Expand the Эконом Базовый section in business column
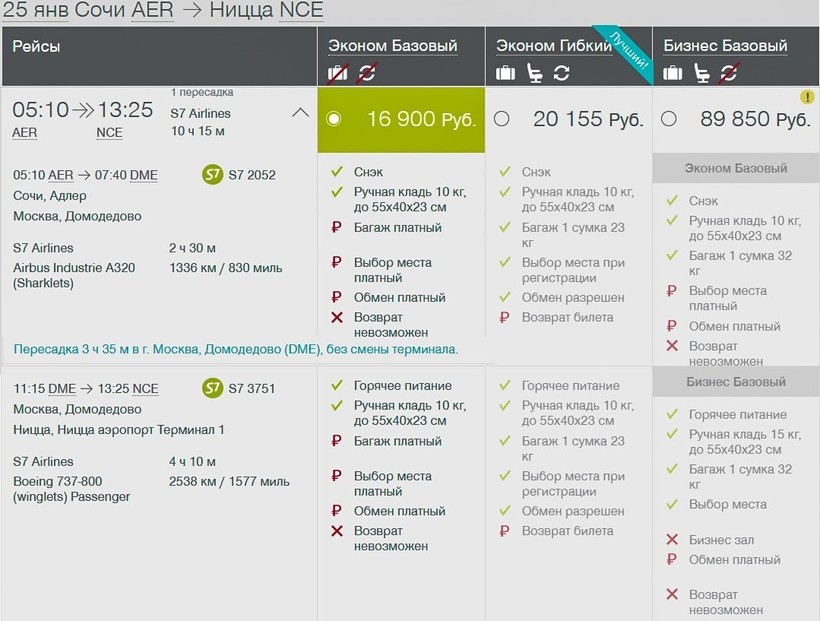The width and height of the screenshot is (820, 621). pos(735,169)
